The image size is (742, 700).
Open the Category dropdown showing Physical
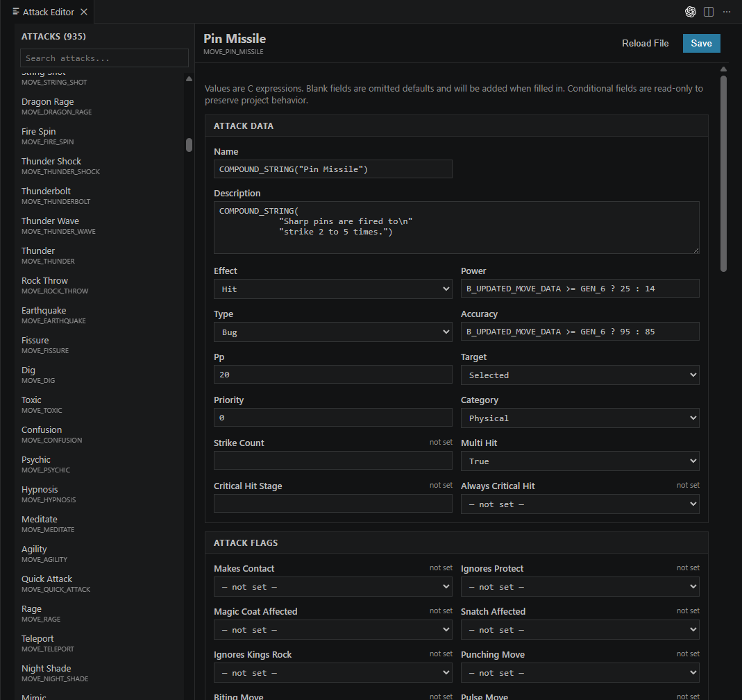click(580, 418)
